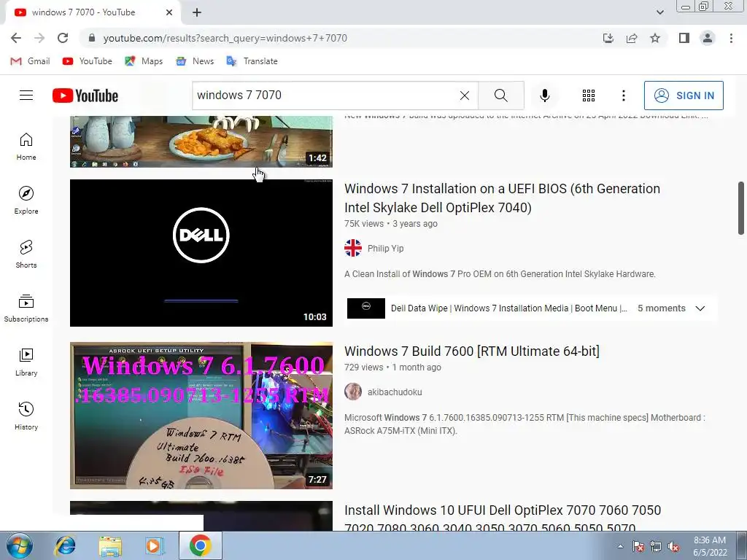747x560 pixels.
Task: Open Windows Explorer folder in taskbar
Action: (x=110, y=545)
